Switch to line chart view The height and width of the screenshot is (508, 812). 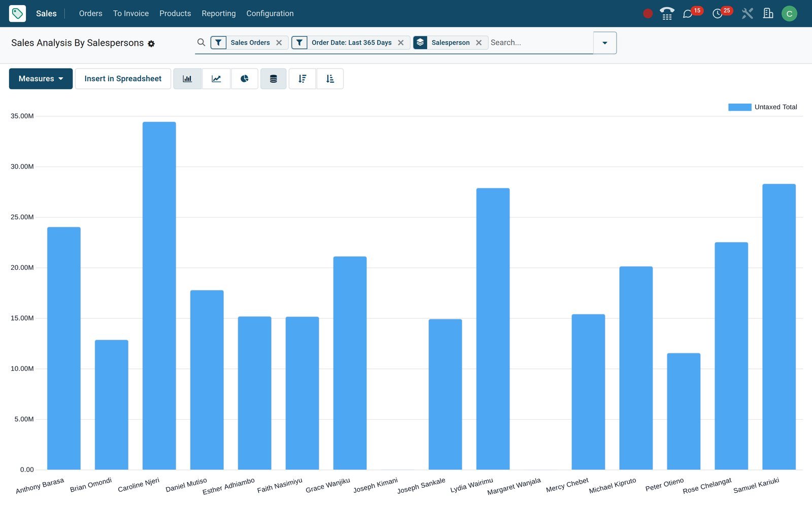pos(216,79)
